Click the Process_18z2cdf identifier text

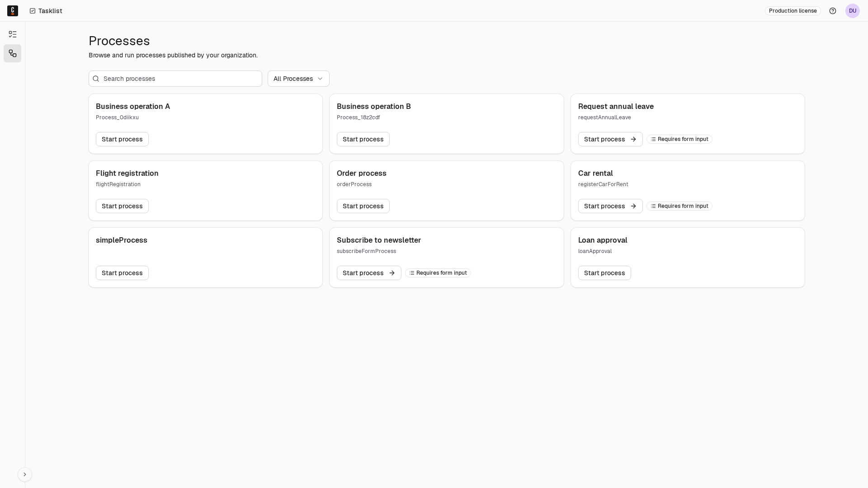[x=358, y=117]
